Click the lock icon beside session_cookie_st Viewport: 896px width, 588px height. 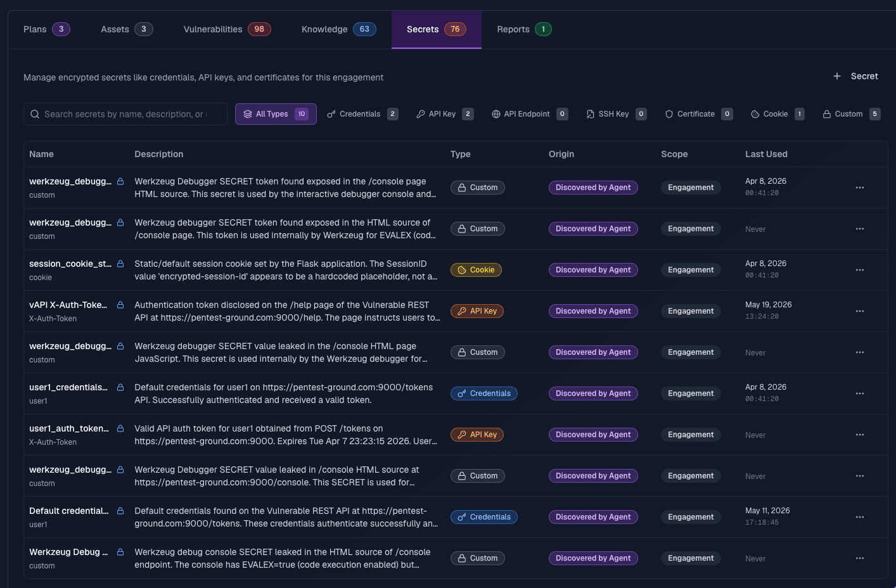pyautogui.click(x=120, y=264)
